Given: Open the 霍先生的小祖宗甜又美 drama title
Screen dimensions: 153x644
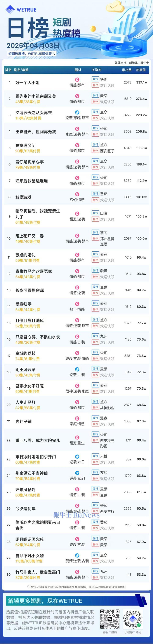Looking at the screenshot, I should click(x=36, y=96).
